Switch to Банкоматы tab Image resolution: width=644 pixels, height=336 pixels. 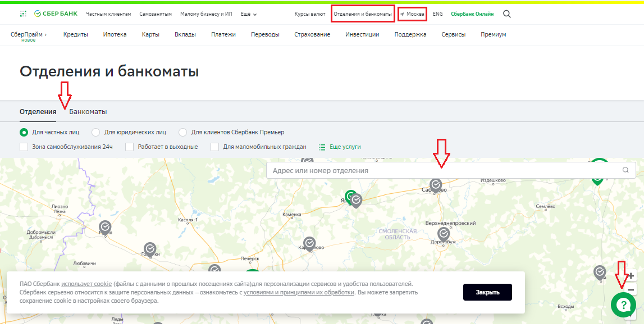pos(88,111)
